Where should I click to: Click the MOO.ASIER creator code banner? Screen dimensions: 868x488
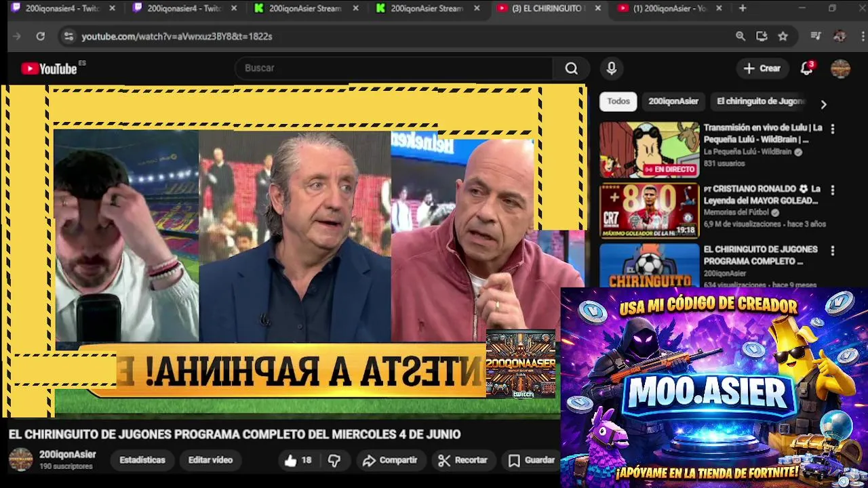click(714, 388)
